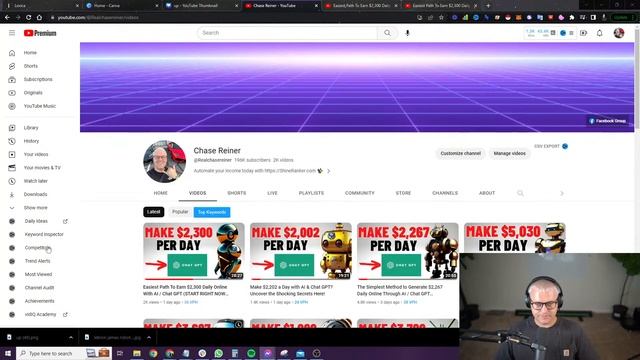
Task: Click Manage videos button
Action: (509, 153)
